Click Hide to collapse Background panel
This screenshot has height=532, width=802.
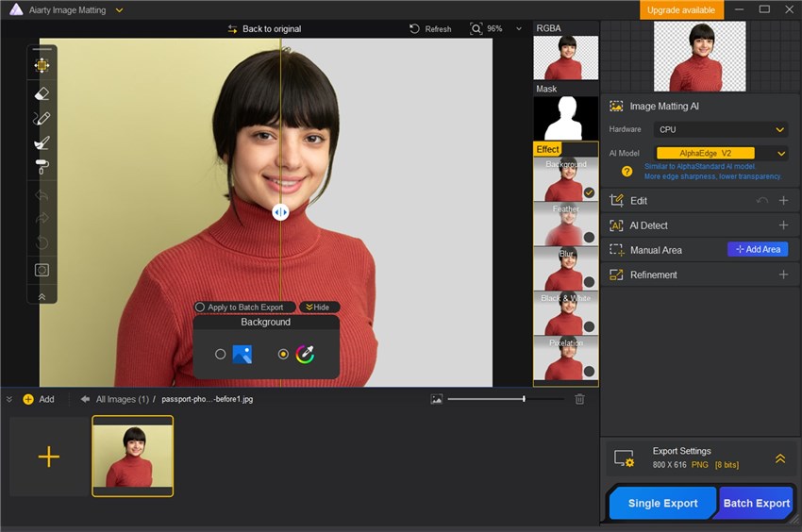(x=318, y=307)
